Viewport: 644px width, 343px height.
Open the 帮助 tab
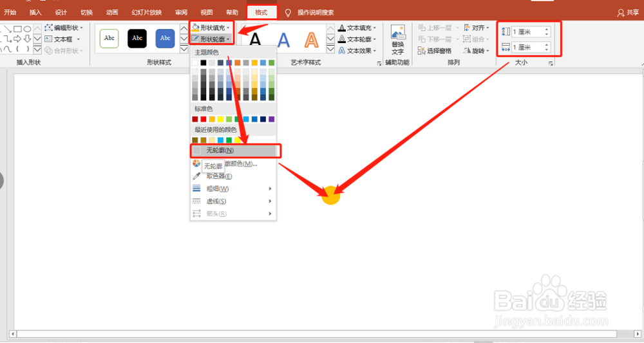coord(232,12)
